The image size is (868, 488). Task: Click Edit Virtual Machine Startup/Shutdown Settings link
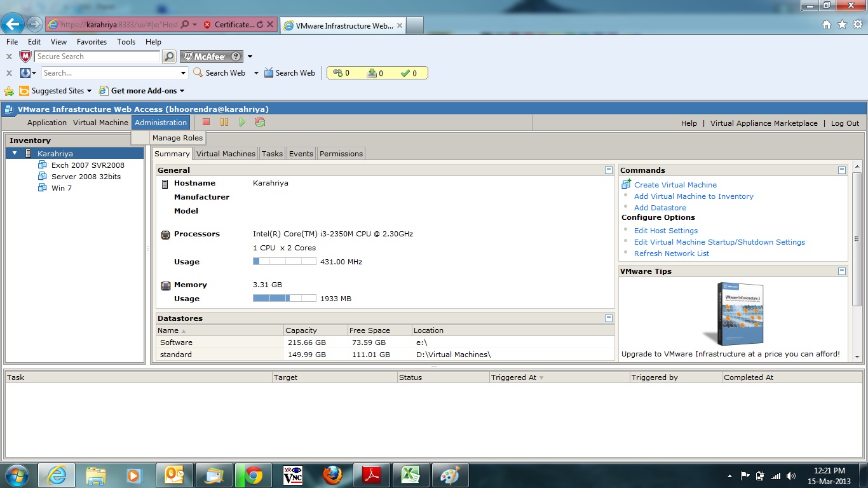719,242
